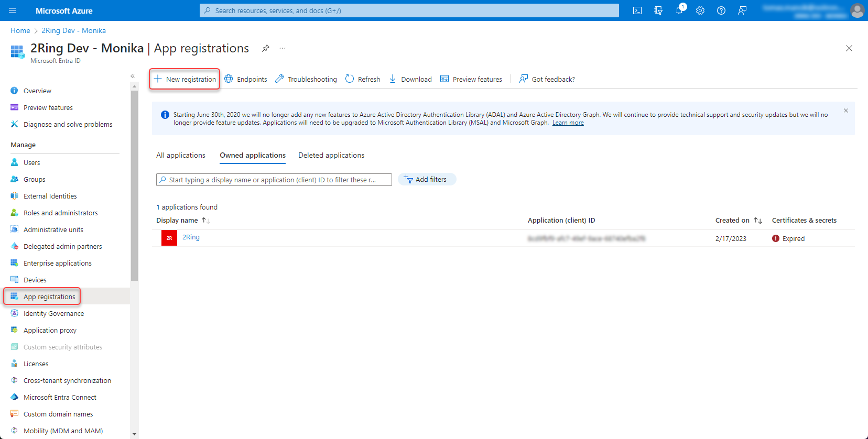Viewport: 868px width, 439px height.
Task: Switch to the Deleted applications tab
Action: [x=331, y=156]
